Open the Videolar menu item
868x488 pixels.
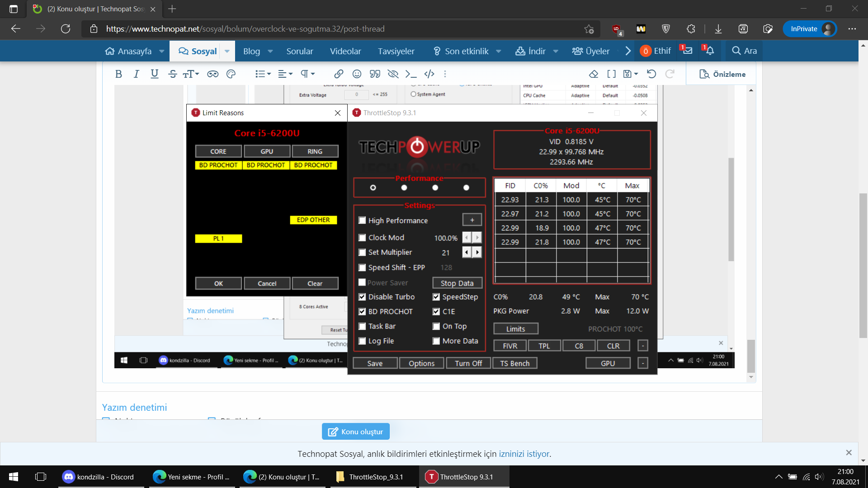[x=345, y=51]
